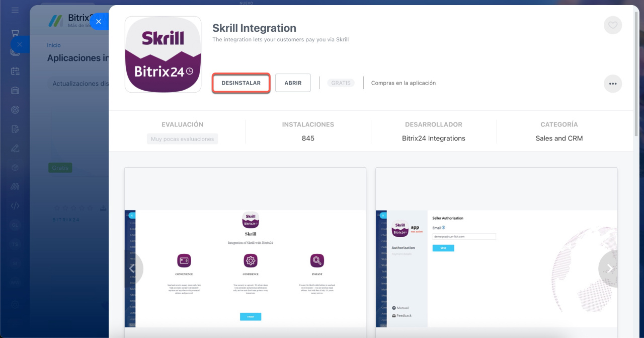644x338 pixels.
Task: Click the green Gratis badge in the background
Action: pyautogui.click(x=60, y=168)
